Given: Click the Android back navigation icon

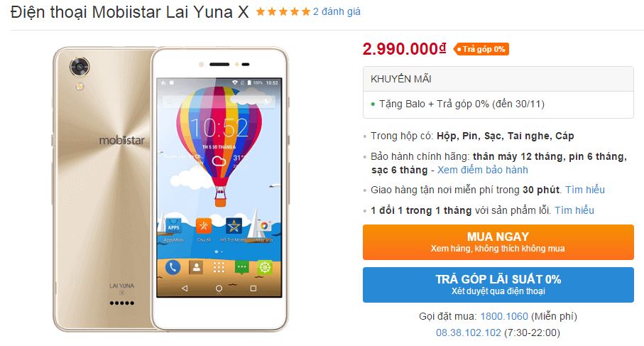Looking at the screenshot, I should (x=185, y=288).
